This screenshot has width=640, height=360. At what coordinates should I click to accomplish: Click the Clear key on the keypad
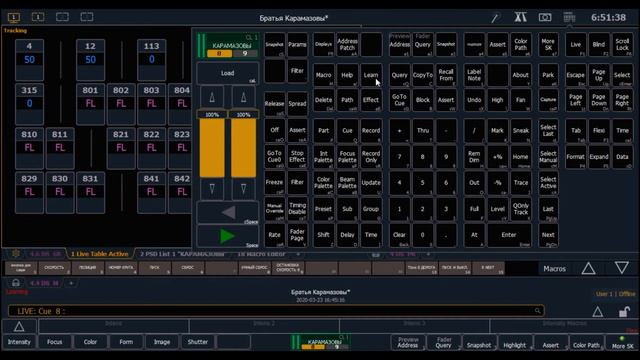tap(399, 235)
